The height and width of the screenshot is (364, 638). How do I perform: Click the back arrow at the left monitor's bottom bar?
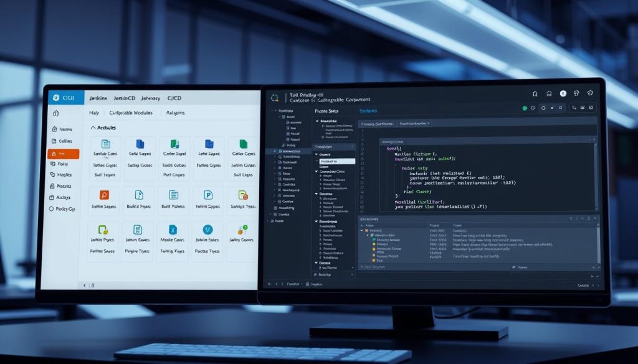[x=85, y=286]
